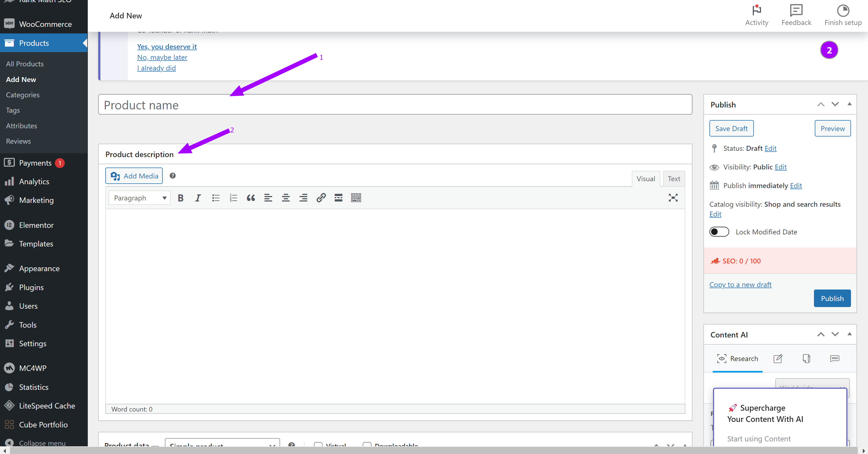
Task: Click the 'No, maybe later' link
Action: coord(162,57)
